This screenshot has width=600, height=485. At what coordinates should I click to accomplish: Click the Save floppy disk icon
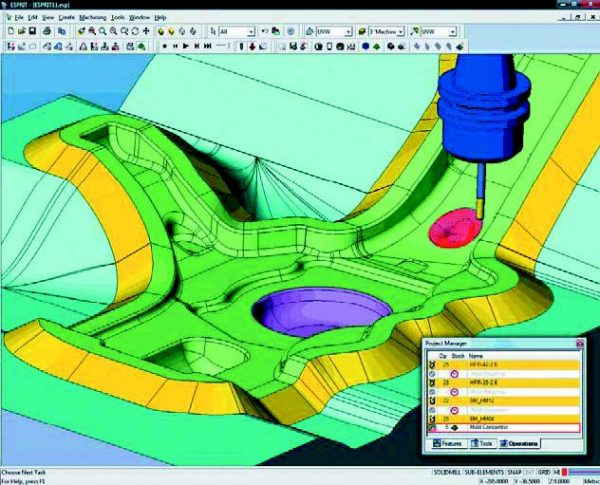coord(33,31)
